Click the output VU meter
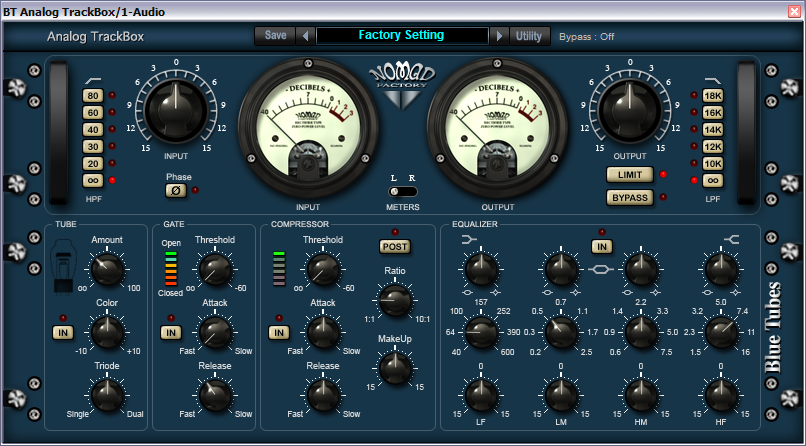This screenshot has height=446, width=806. 498,128
